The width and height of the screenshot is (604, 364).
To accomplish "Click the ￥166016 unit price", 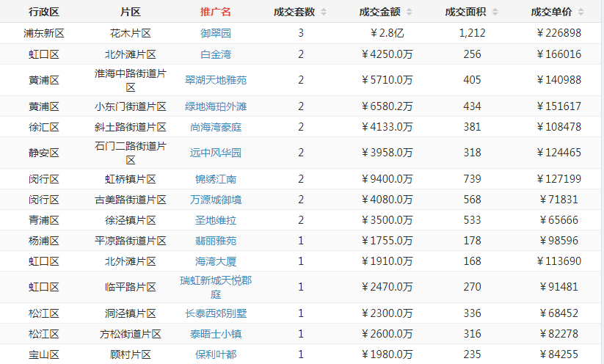I will pos(558,54).
